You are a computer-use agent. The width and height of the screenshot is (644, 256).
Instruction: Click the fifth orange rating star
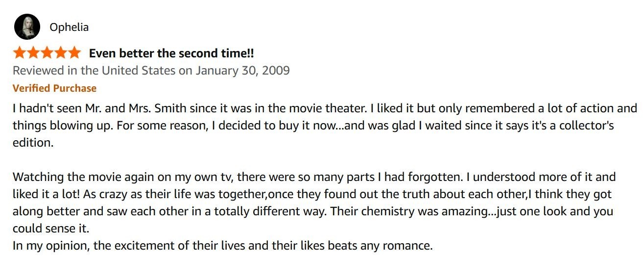click(x=73, y=52)
